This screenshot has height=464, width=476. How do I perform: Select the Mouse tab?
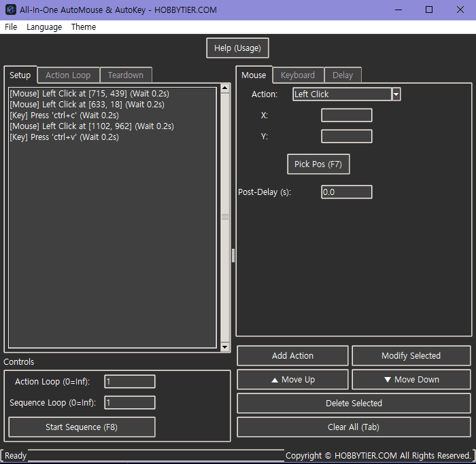(x=254, y=75)
